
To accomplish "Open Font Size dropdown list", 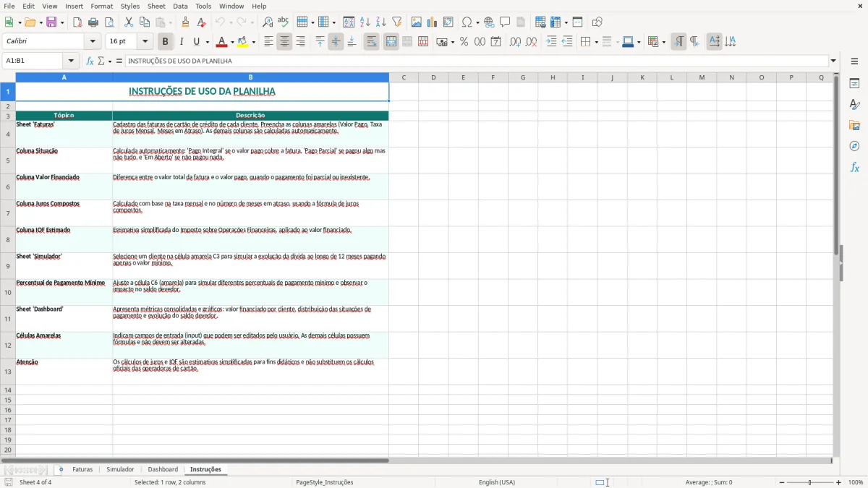I will pyautogui.click(x=145, y=42).
